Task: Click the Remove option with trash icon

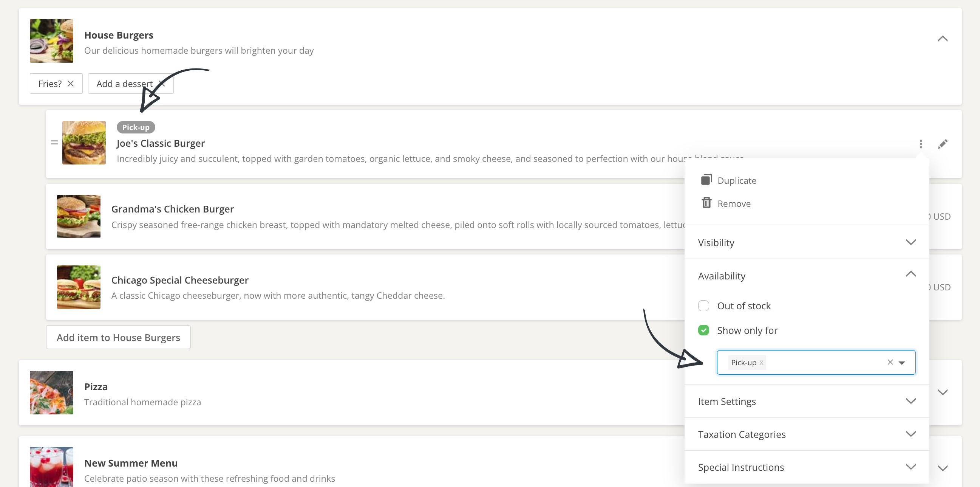Action: point(733,204)
